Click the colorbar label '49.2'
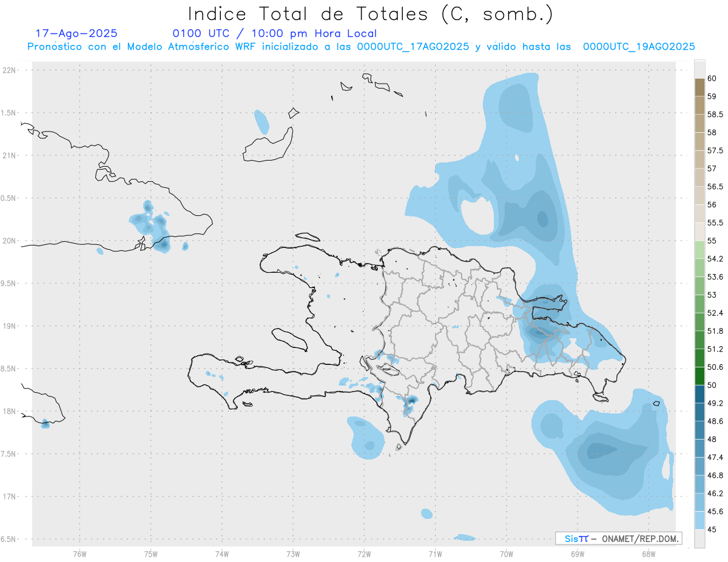728x562 pixels. [x=715, y=403]
